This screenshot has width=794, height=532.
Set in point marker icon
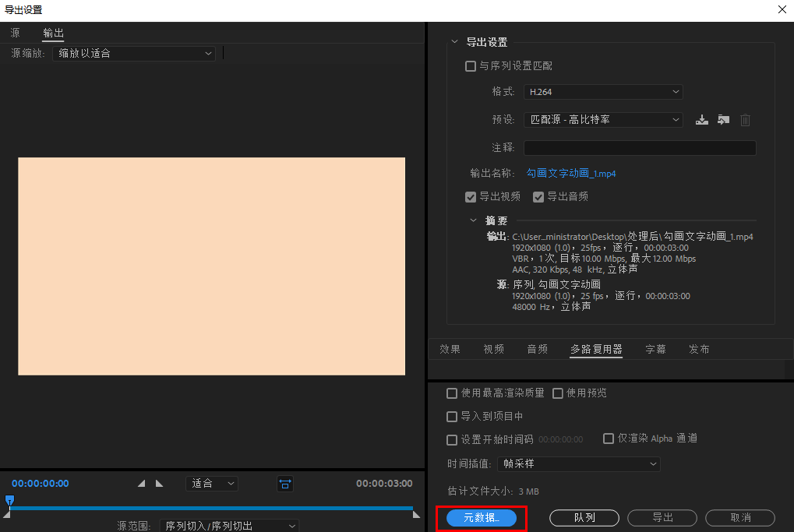[x=141, y=484]
